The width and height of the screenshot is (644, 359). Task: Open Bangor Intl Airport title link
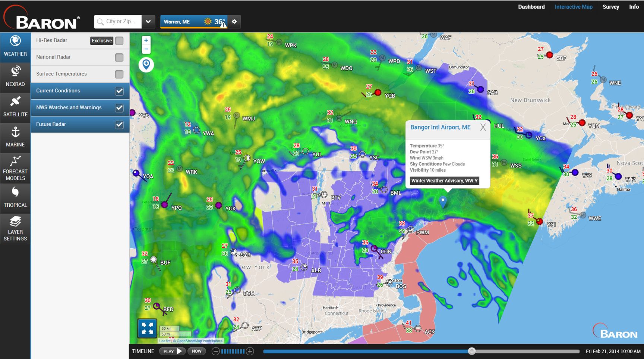(x=440, y=127)
